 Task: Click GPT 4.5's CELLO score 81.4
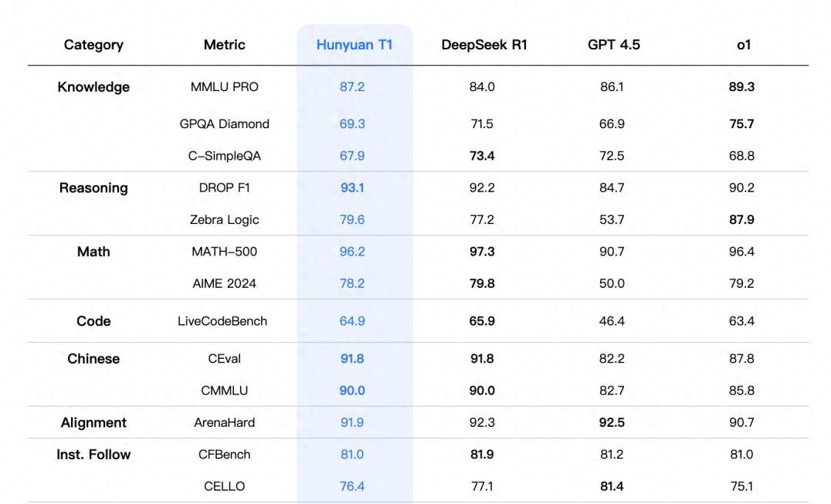(x=612, y=486)
